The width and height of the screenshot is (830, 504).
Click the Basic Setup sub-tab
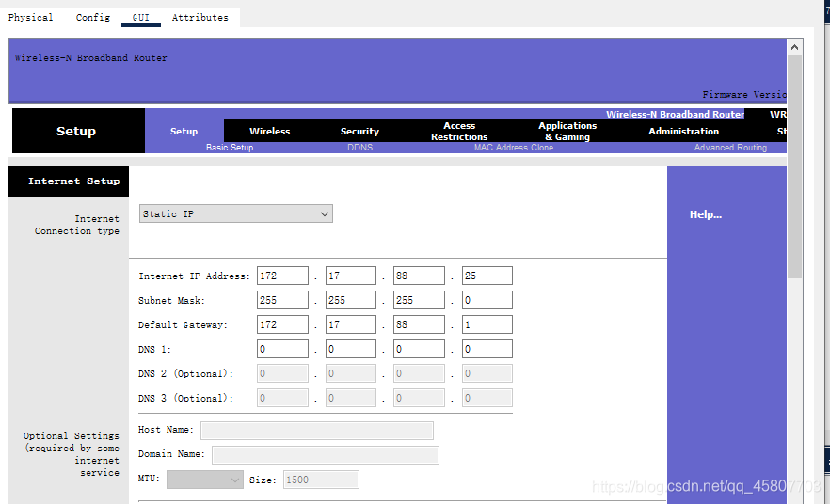coord(230,148)
